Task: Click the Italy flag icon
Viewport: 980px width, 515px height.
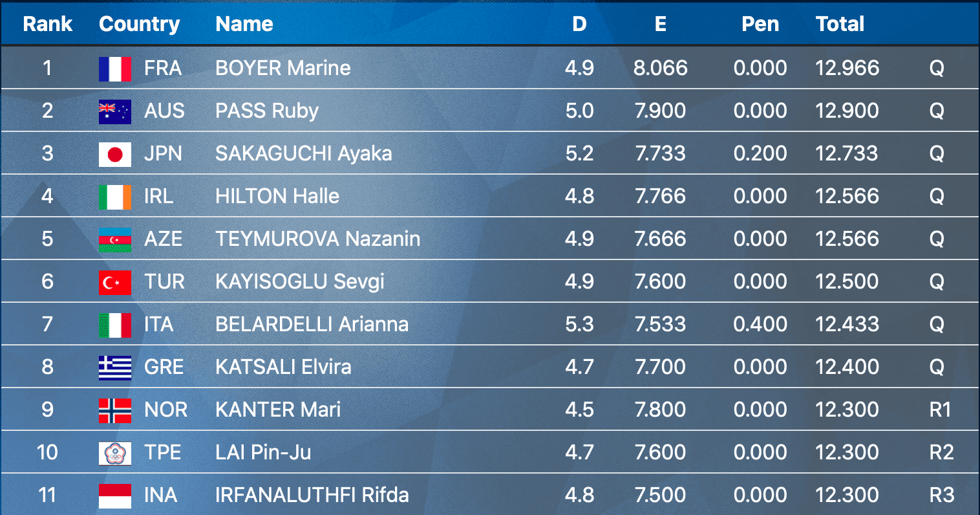Action: pos(115,325)
